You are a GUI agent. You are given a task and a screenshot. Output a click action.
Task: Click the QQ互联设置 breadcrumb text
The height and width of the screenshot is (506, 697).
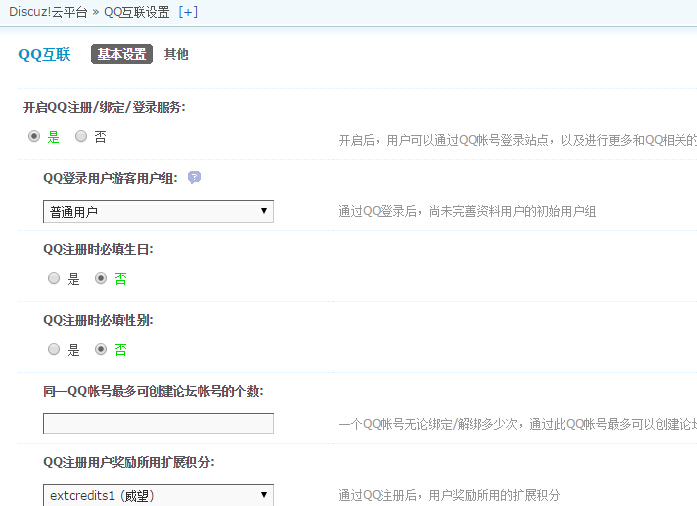[x=137, y=12]
